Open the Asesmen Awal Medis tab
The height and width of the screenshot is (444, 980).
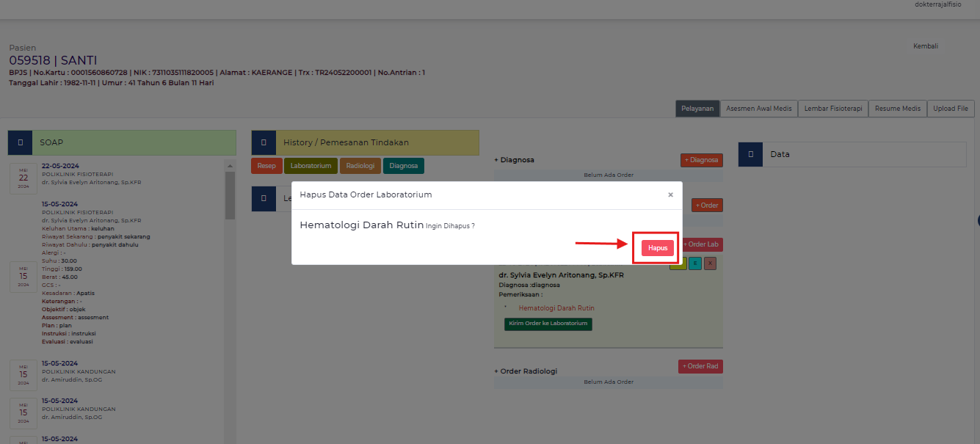pyautogui.click(x=758, y=109)
